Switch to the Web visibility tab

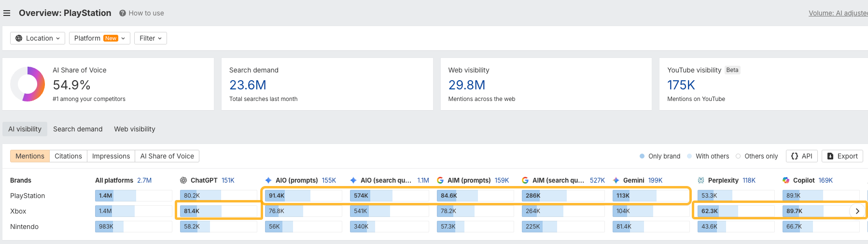(x=135, y=129)
